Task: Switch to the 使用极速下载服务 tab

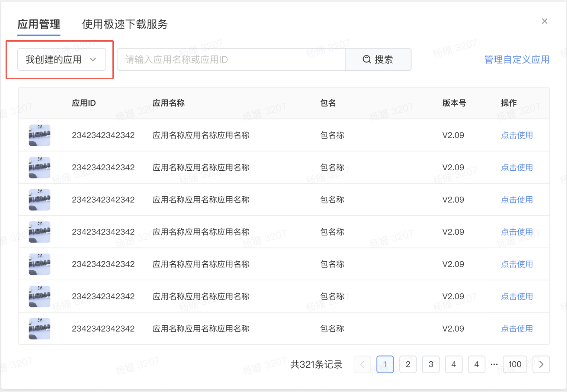Action: [125, 24]
